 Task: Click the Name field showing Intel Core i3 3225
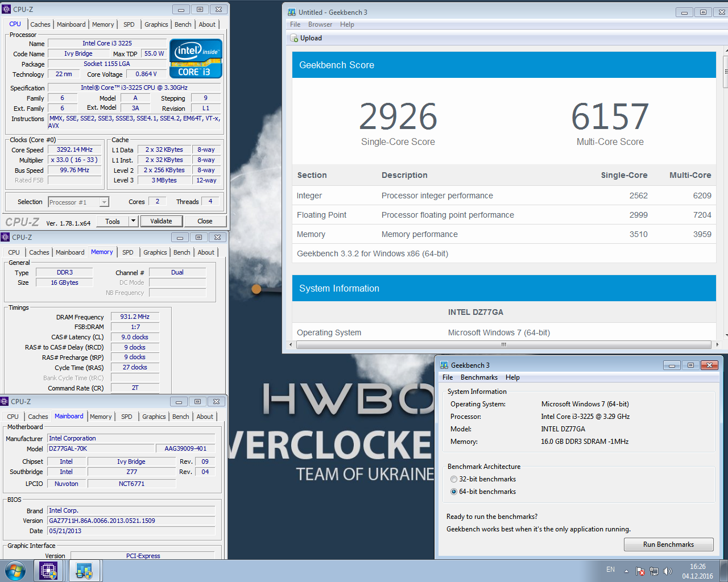tap(107, 43)
